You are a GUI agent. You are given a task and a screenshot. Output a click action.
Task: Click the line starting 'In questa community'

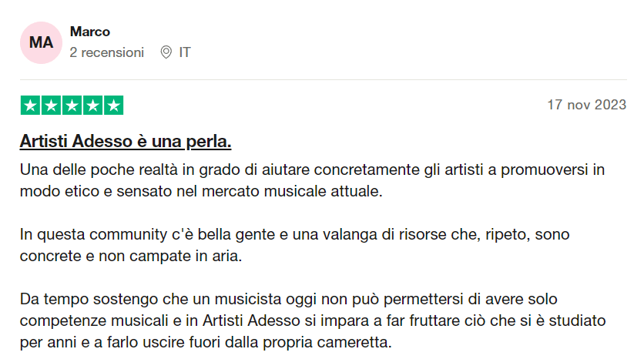(300, 234)
